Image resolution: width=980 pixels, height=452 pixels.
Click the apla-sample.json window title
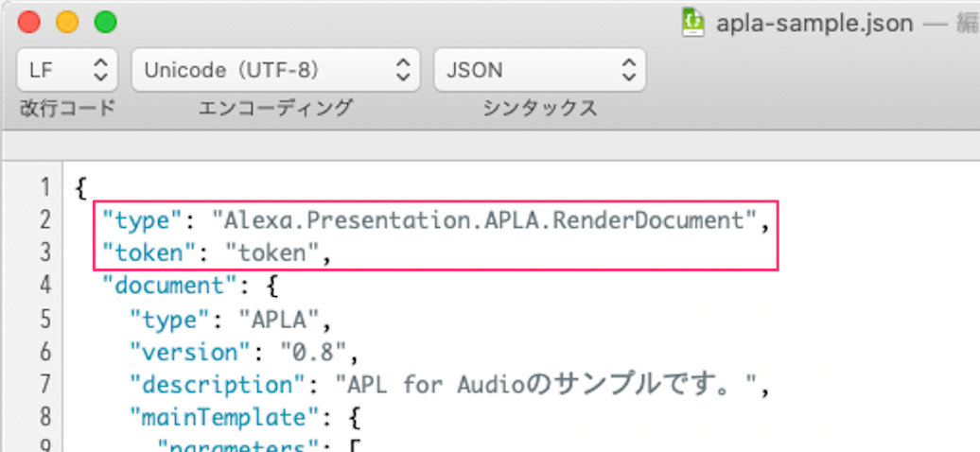(x=814, y=24)
